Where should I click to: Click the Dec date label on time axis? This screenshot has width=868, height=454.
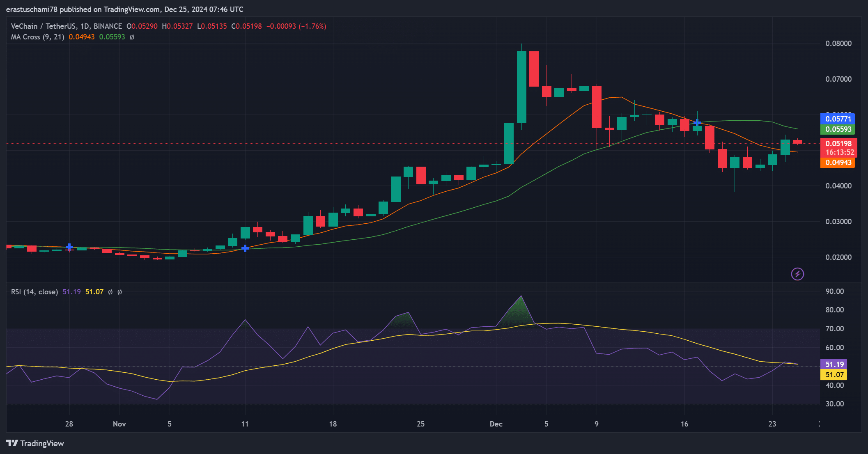click(x=496, y=424)
